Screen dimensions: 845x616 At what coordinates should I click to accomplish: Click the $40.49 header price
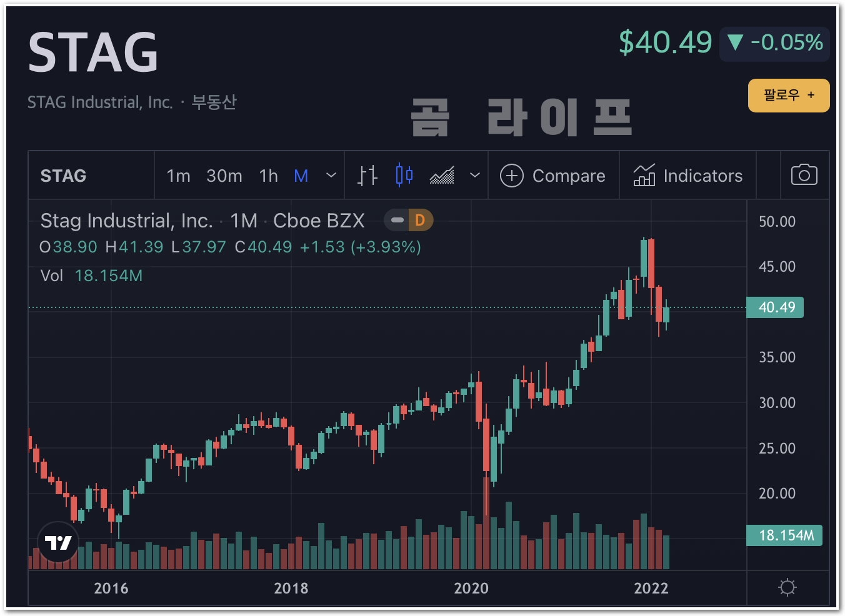(666, 42)
